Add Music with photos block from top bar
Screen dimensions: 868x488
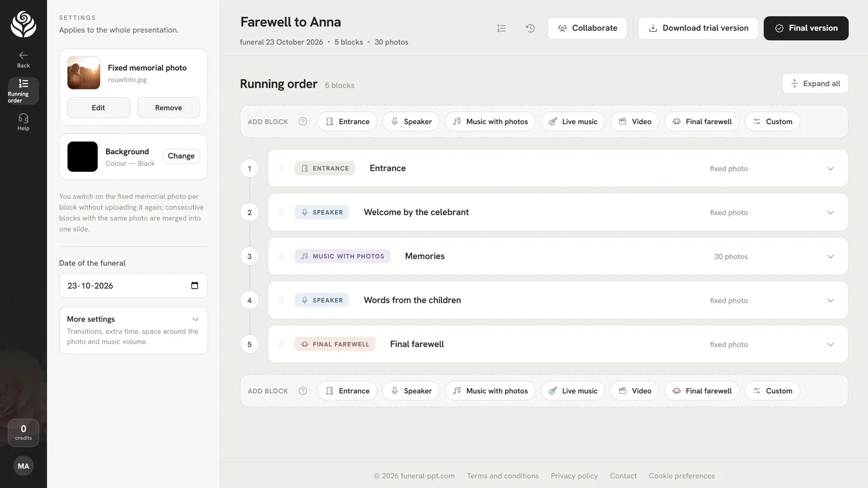[490, 121]
